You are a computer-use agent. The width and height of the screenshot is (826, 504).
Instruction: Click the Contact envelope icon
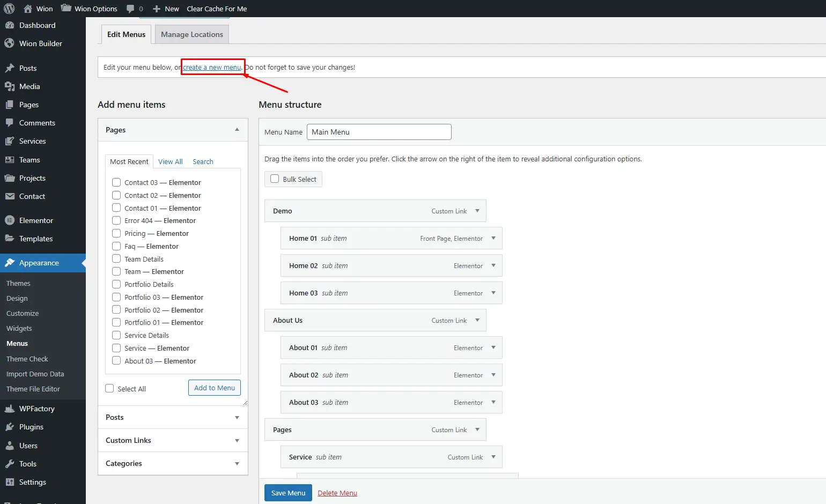coord(10,196)
